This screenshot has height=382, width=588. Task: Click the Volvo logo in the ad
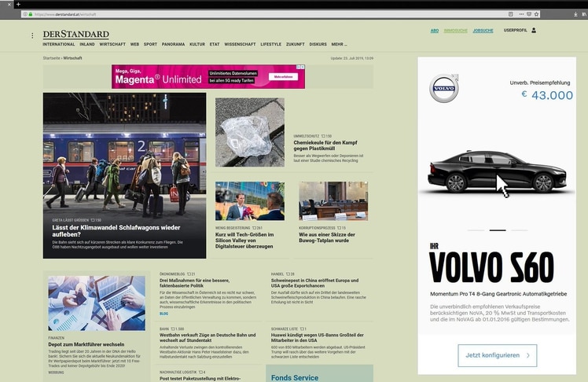[443, 89]
